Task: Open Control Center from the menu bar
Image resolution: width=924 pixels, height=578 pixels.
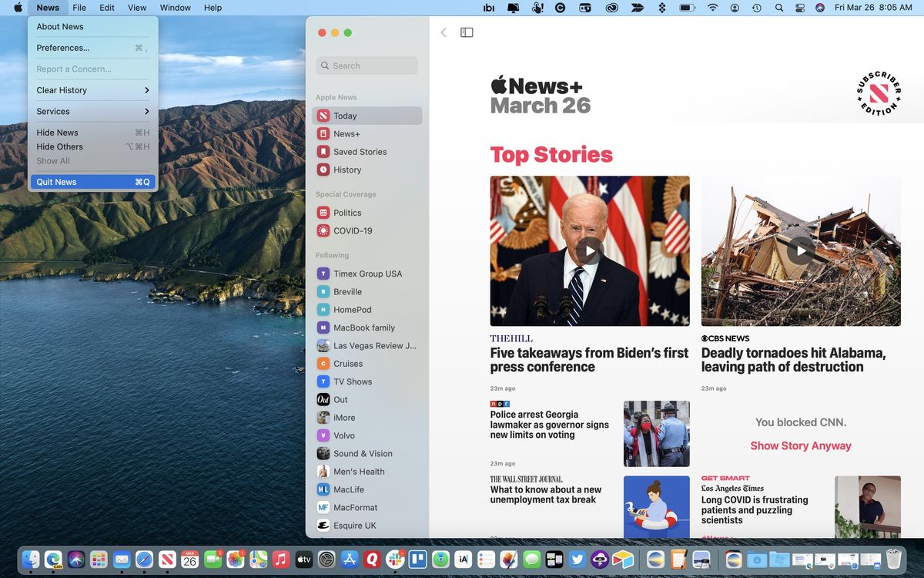Action: 799,8
